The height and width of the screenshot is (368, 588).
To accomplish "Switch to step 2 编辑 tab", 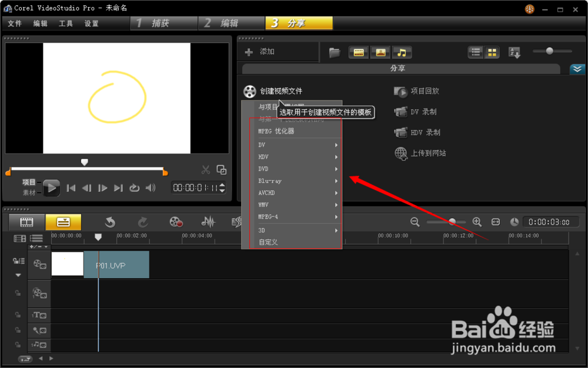I will tap(232, 24).
